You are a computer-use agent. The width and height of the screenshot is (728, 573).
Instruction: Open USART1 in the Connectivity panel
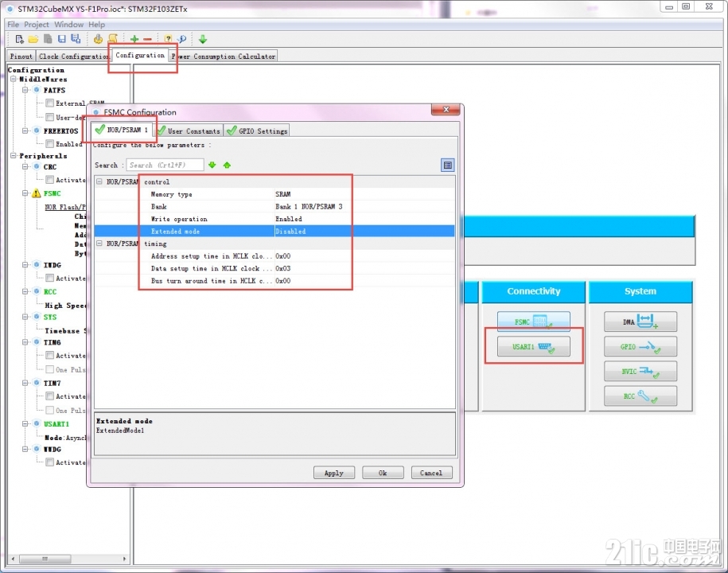[x=533, y=346]
